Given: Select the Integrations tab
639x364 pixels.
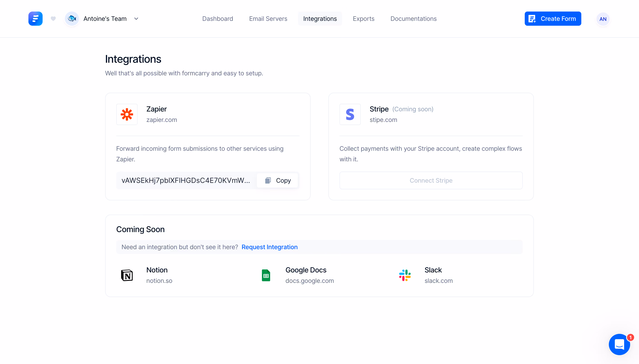Looking at the screenshot, I should click(x=320, y=19).
